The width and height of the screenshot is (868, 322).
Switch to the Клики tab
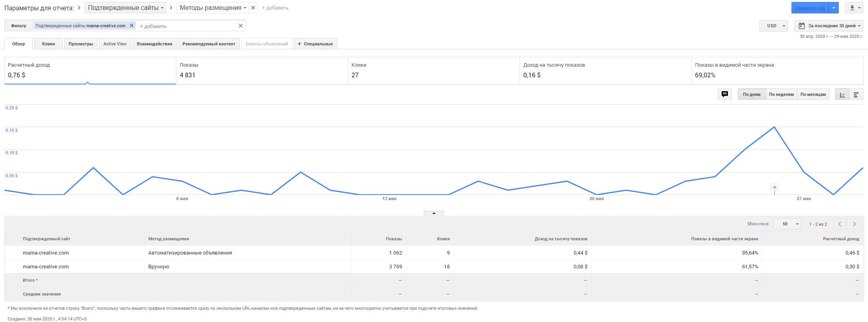coord(49,44)
